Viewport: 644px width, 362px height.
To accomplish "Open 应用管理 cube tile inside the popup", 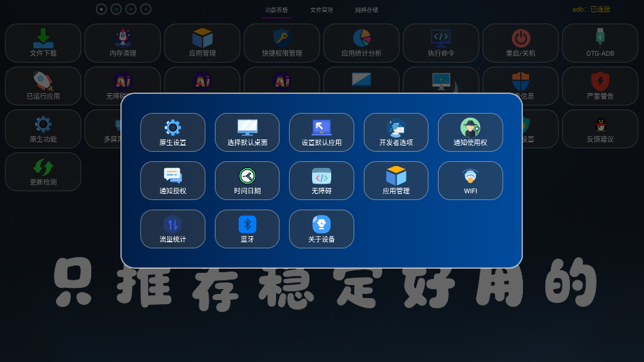I will point(396,181).
